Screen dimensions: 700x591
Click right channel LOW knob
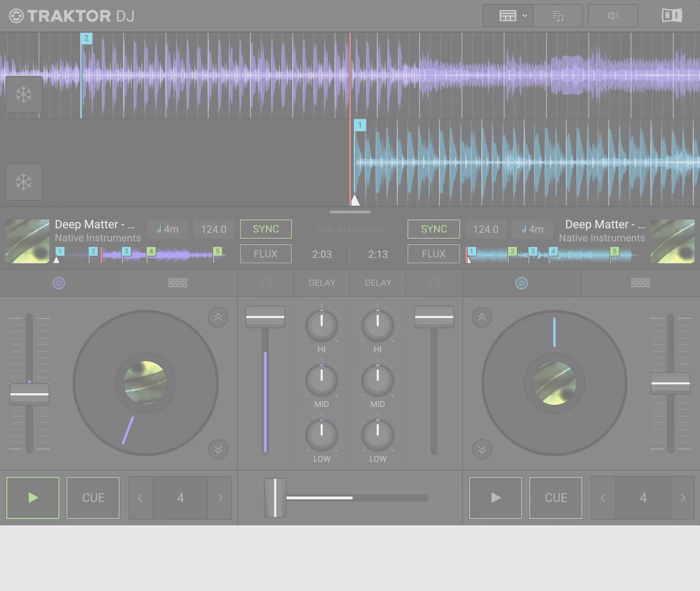(378, 435)
